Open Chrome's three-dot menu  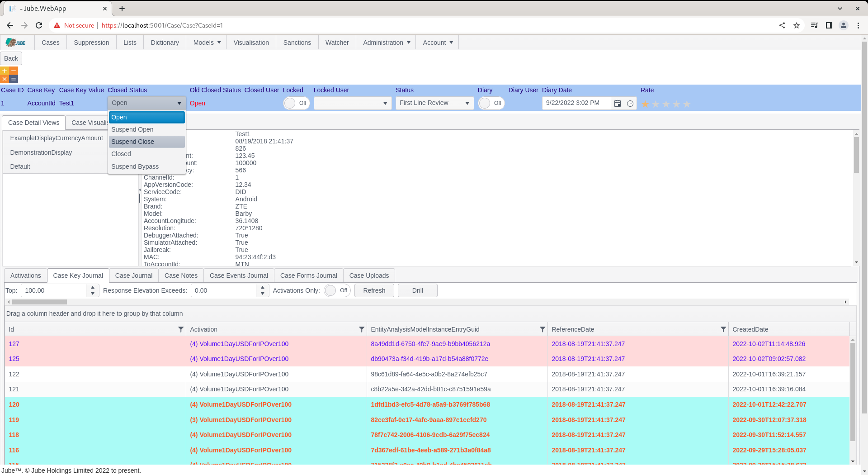click(858, 25)
